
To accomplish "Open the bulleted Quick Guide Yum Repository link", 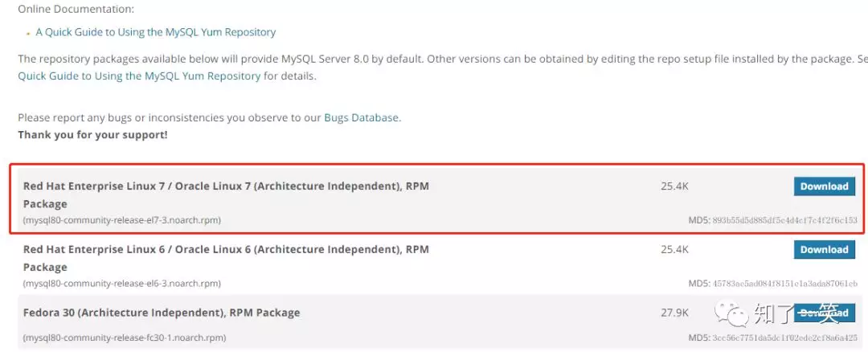I will point(155,32).
